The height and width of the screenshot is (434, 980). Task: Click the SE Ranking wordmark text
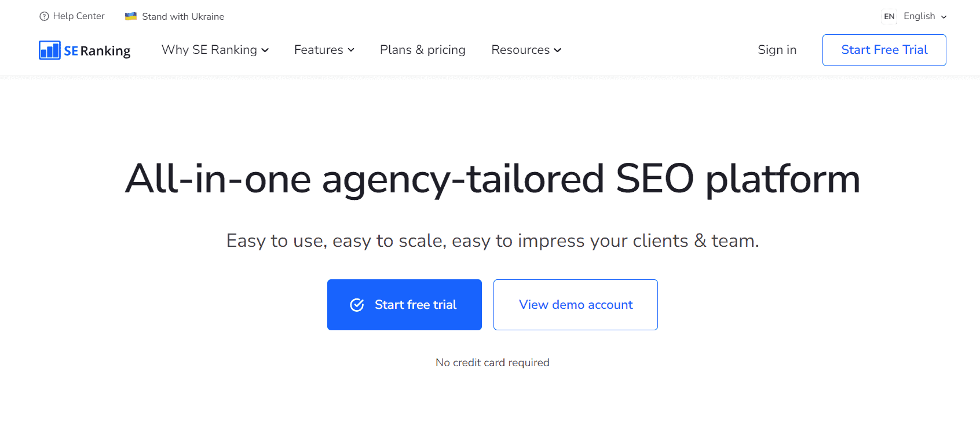click(x=97, y=51)
